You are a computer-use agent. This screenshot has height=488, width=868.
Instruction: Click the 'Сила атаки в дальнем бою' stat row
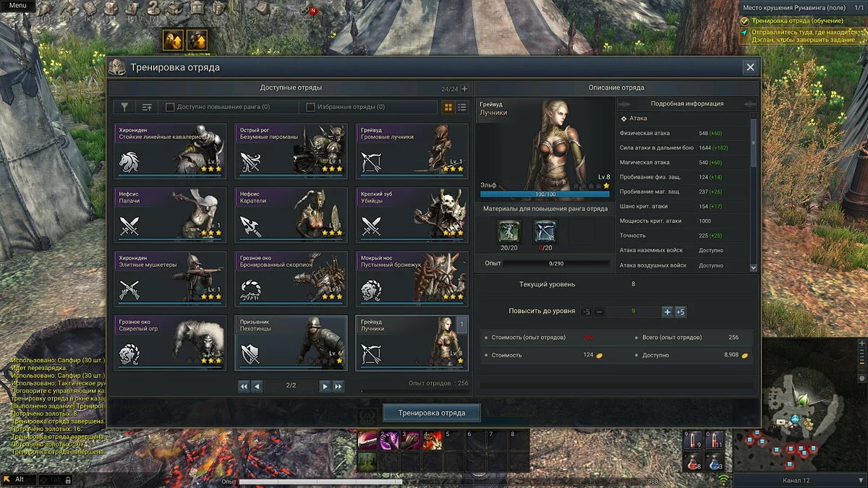683,147
